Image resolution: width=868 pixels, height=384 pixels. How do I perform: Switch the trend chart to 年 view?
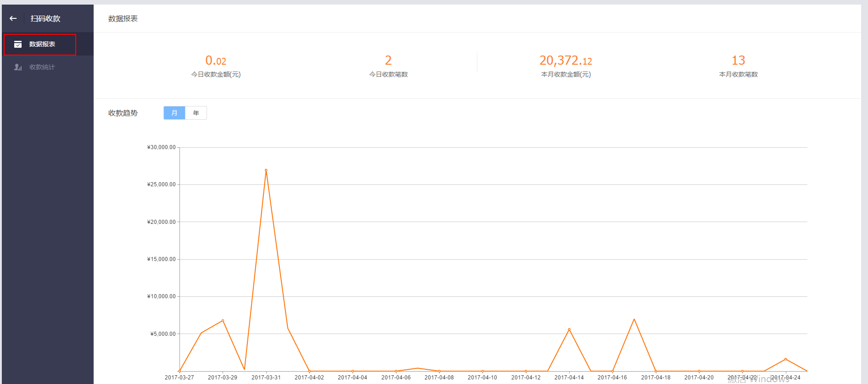click(196, 113)
